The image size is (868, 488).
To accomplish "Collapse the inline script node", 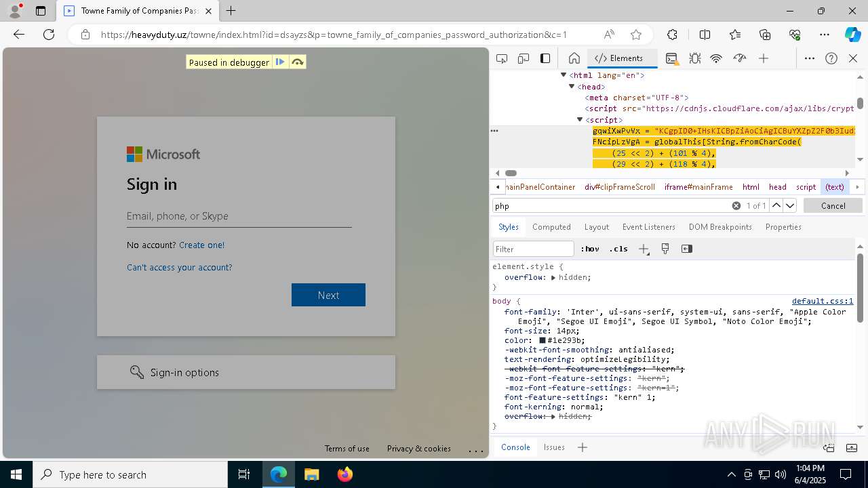I will pyautogui.click(x=580, y=120).
